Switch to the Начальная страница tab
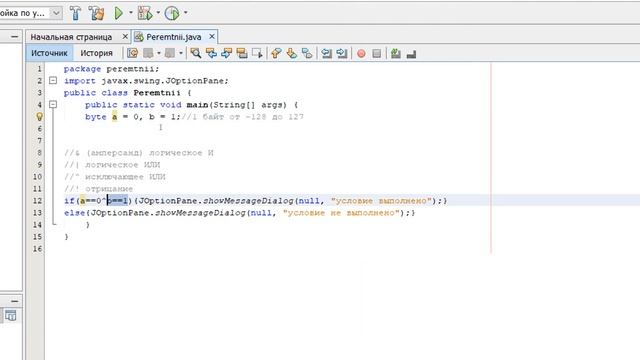The height and width of the screenshot is (360, 640). coord(71,37)
